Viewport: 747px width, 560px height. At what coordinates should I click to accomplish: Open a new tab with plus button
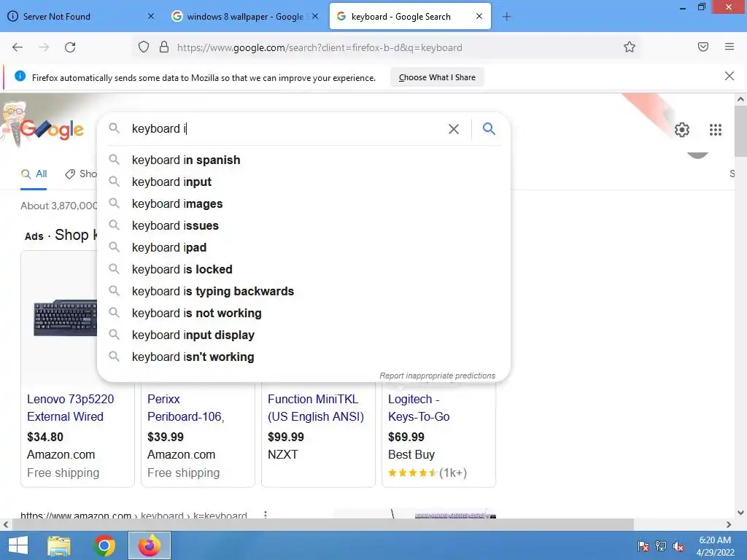pyautogui.click(x=506, y=17)
